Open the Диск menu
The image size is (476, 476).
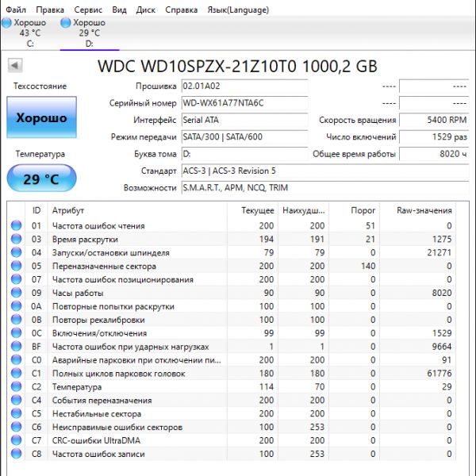[146, 10]
